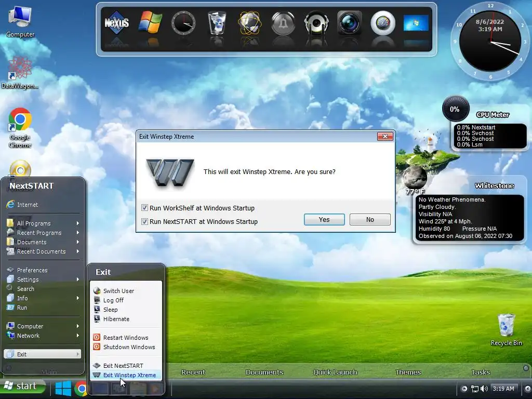Switch to the Documents shelf tab
This screenshot has height=399, width=532.
click(x=264, y=372)
